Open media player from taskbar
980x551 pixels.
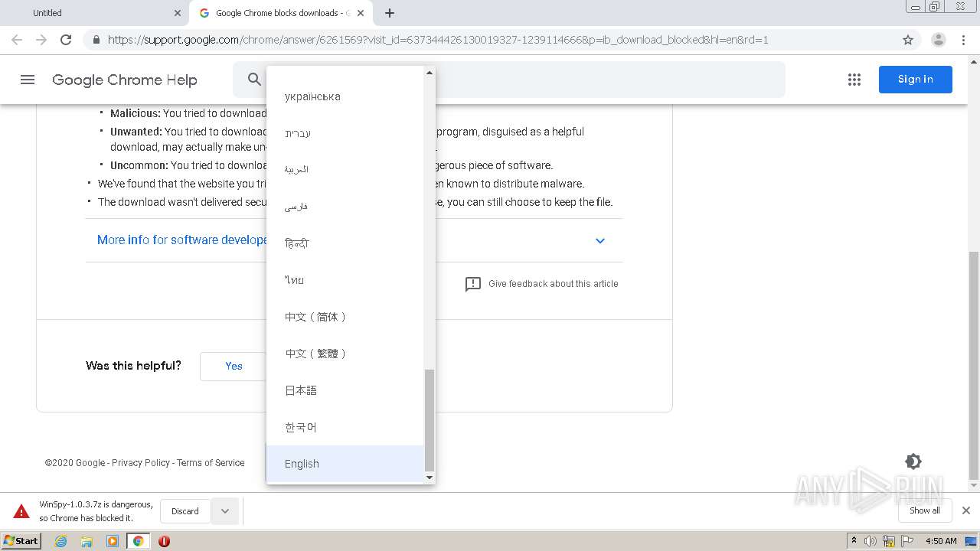[113, 541]
